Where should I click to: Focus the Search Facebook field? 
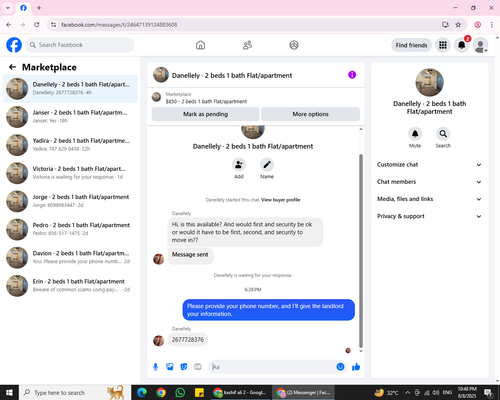point(80,45)
